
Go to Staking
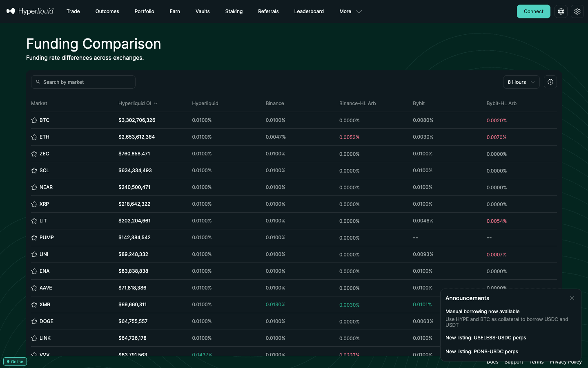click(234, 11)
